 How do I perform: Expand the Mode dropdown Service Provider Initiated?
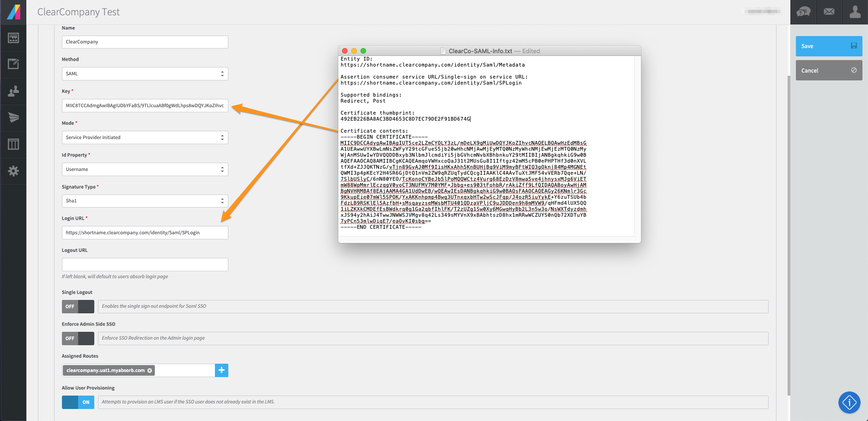point(145,138)
